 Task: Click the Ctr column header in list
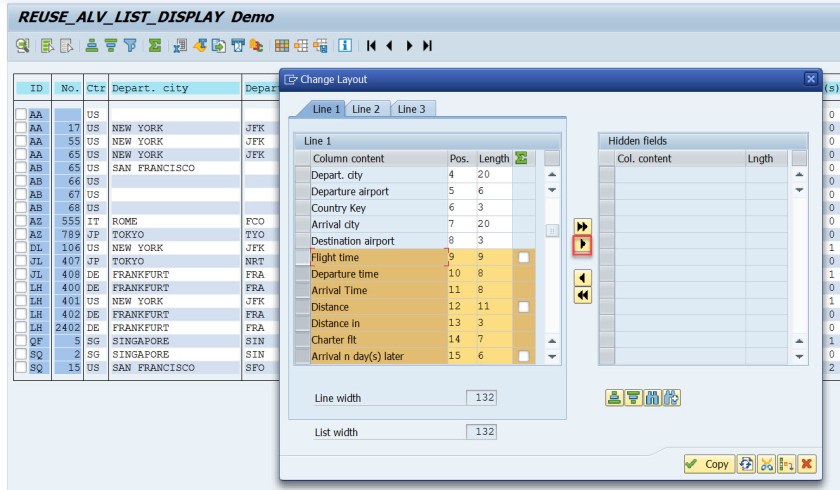(96, 88)
